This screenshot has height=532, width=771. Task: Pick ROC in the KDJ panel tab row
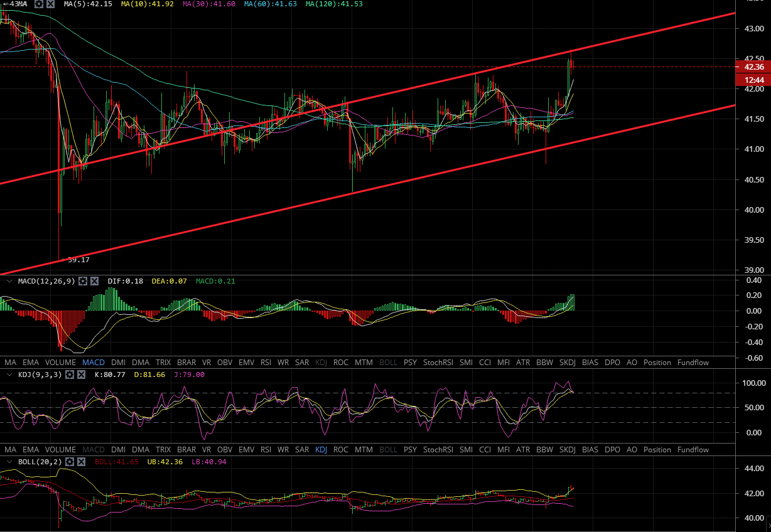coord(341,450)
